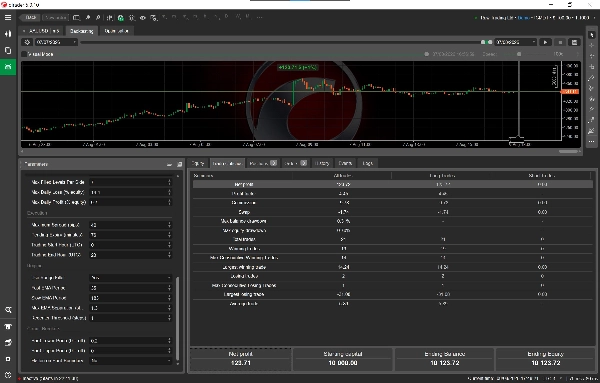
Task: Open backtesting settings gear icon
Action: pos(27,42)
